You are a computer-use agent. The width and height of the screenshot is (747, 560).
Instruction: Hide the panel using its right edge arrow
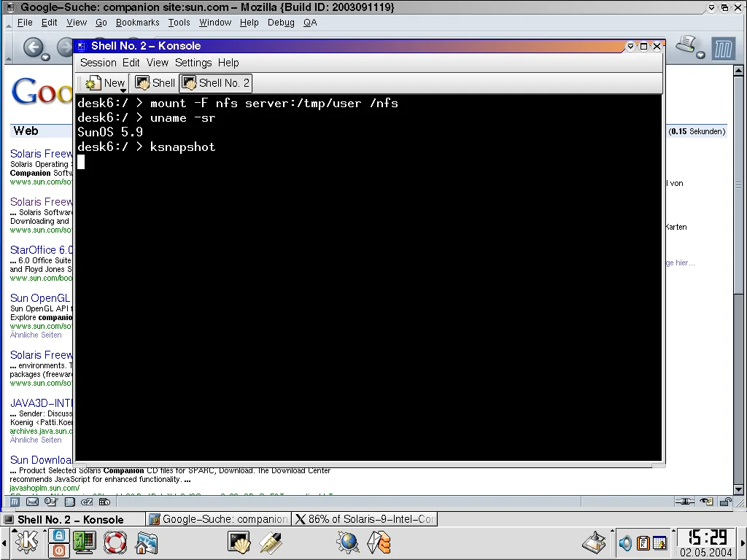[742, 542]
